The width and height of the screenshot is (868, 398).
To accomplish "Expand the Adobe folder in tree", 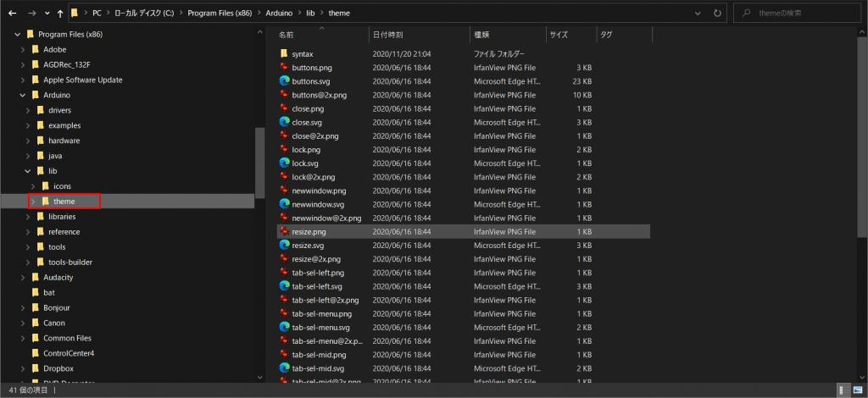I will [x=23, y=50].
